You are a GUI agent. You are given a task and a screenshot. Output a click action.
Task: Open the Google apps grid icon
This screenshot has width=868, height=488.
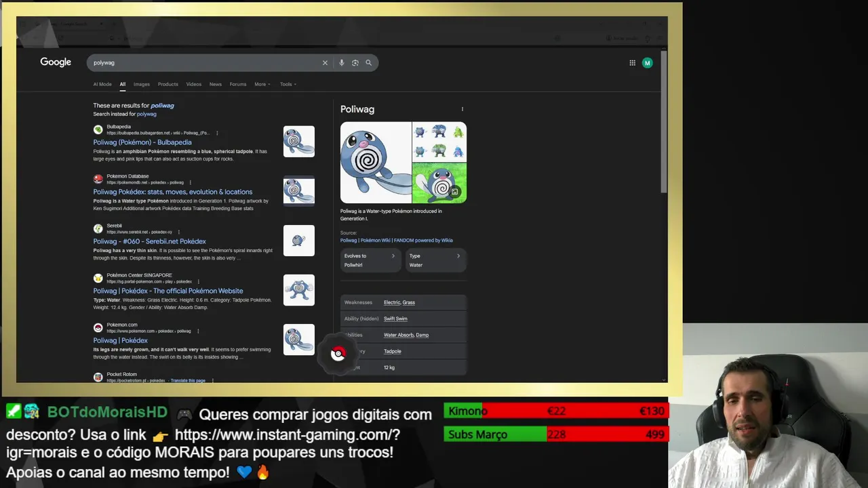pos(632,63)
